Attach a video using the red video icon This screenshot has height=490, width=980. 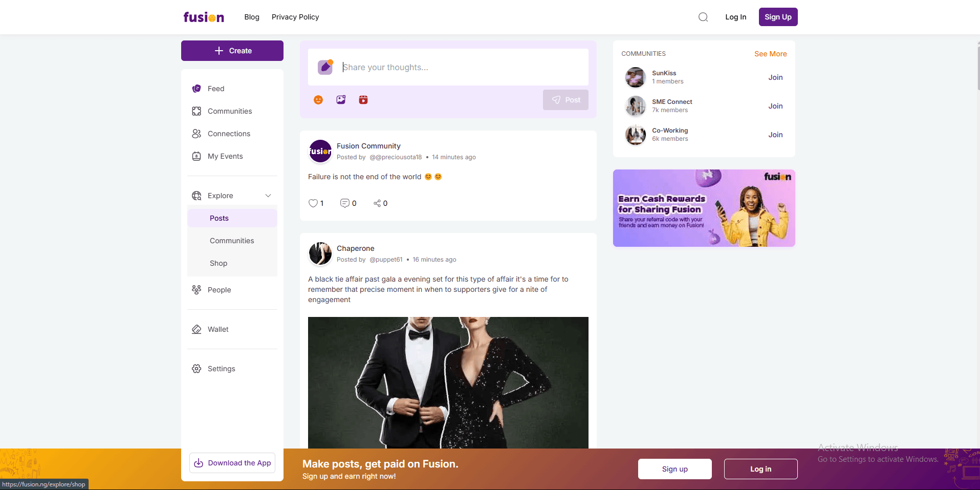363,100
